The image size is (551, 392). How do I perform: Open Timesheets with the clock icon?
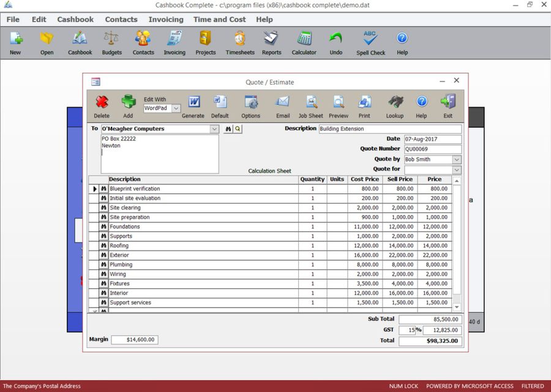coord(240,39)
